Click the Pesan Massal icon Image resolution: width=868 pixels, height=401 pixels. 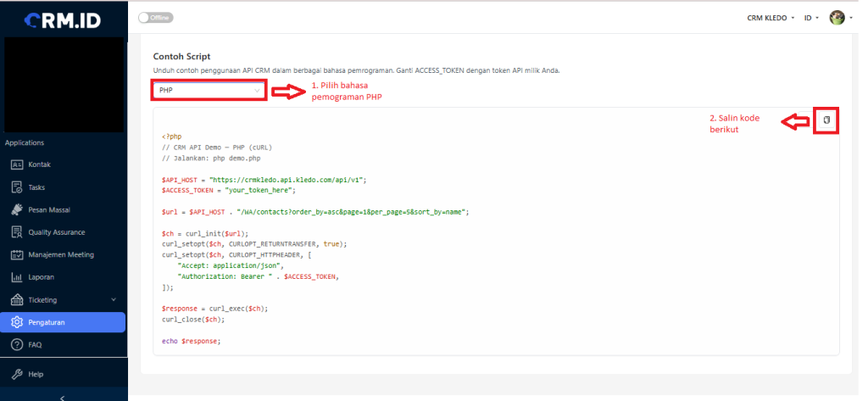(x=17, y=210)
